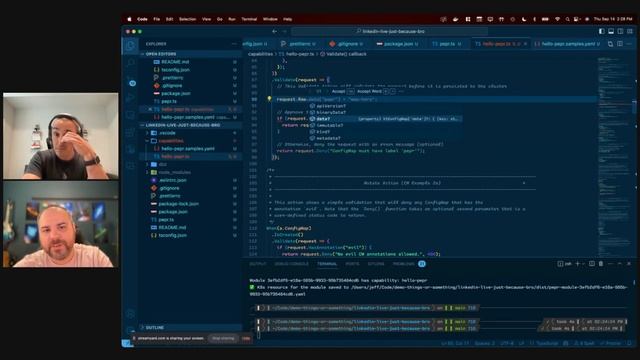
Task: Open Explorer more actions ellipsis
Action: click(234, 44)
